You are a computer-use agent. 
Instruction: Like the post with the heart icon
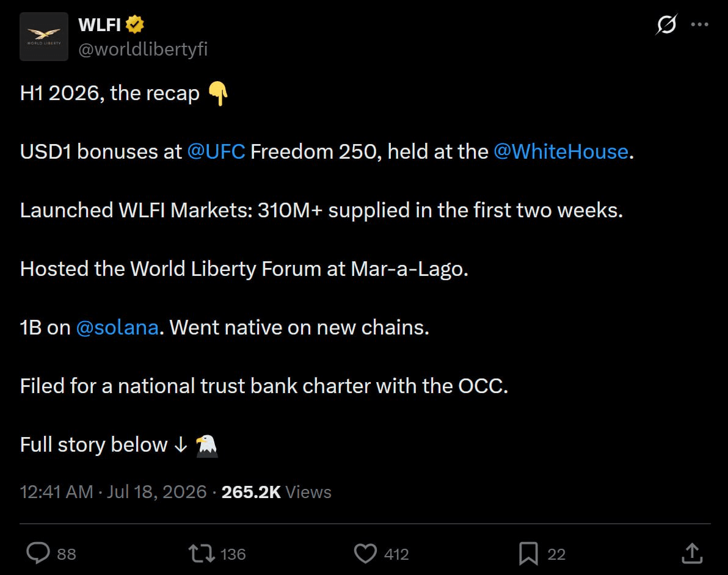tap(365, 554)
